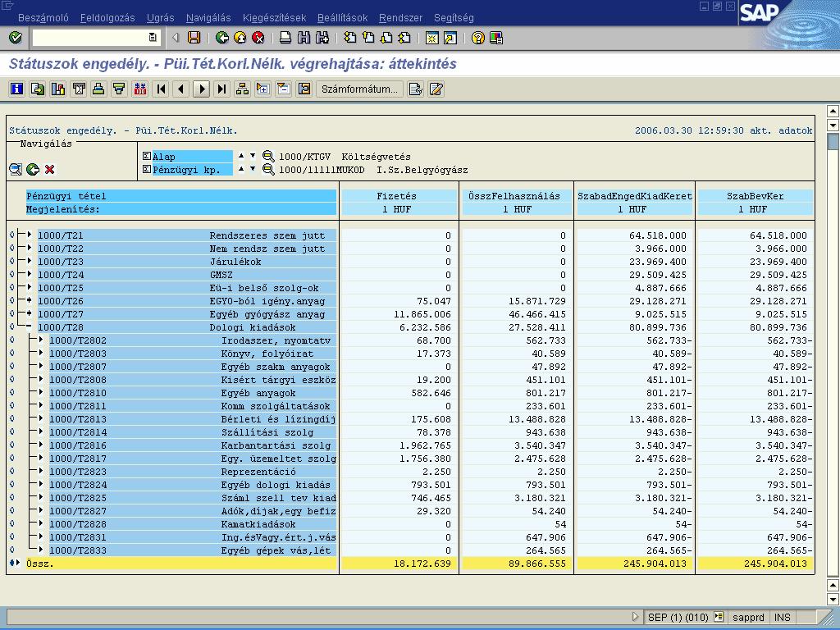Click the yellow Help question mark icon
Viewport: 840px width, 630px height.
click(478, 38)
